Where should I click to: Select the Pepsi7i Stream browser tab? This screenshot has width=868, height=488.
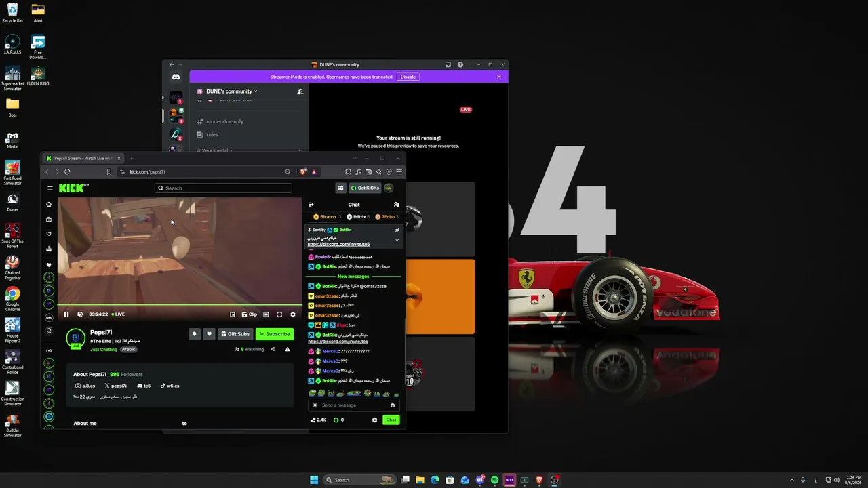tap(84, 159)
